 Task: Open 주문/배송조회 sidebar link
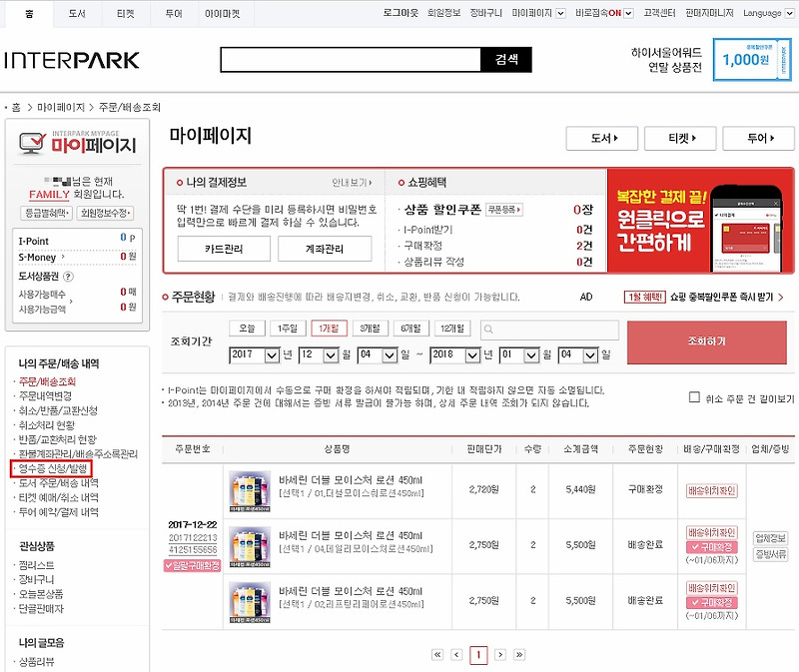[47, 381]
